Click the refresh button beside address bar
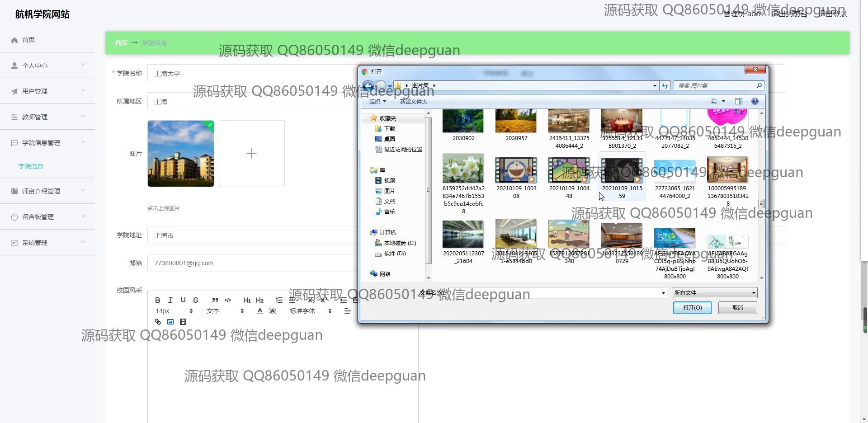This screenshot has width=868, height=423. [x=665, y=86]
